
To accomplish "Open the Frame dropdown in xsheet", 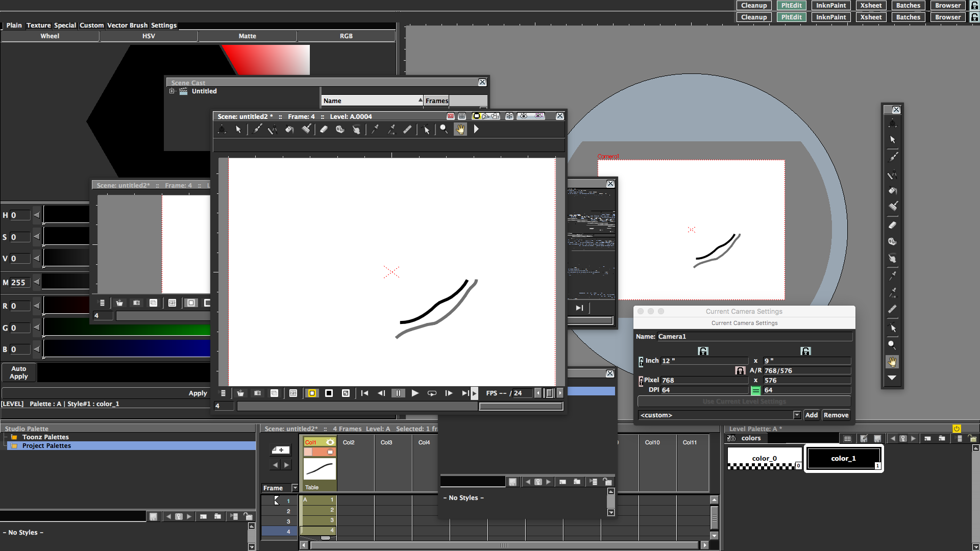I will [x=295, y=488].
